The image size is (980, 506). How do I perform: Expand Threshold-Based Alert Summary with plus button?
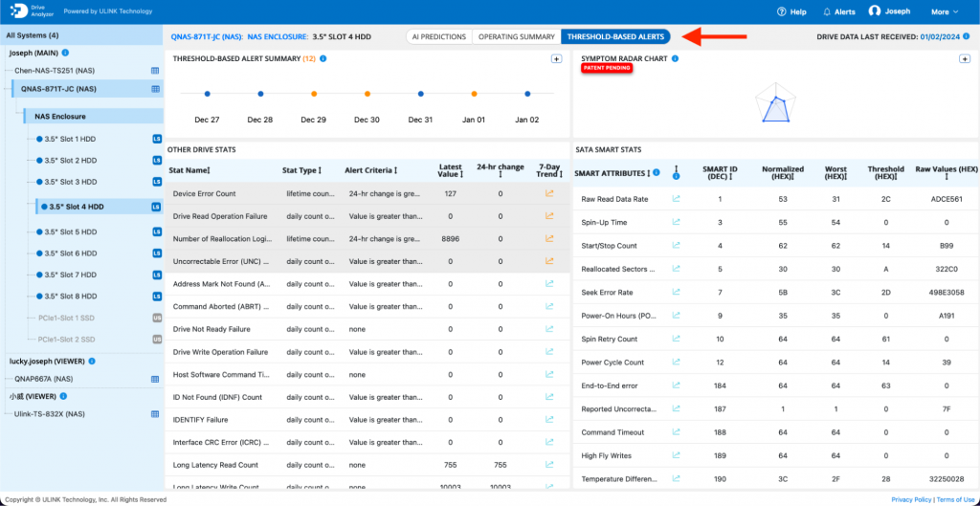[x=556, y=58]
